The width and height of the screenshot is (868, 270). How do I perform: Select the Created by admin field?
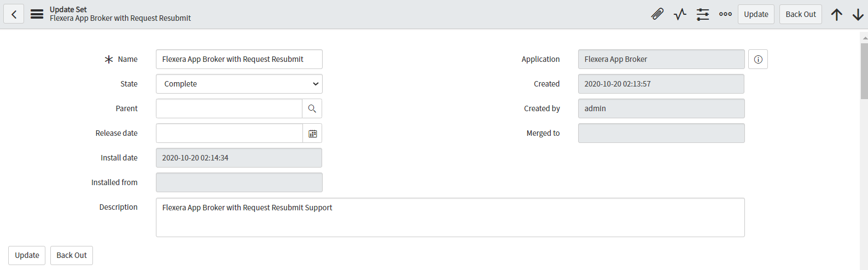(661, 108)
